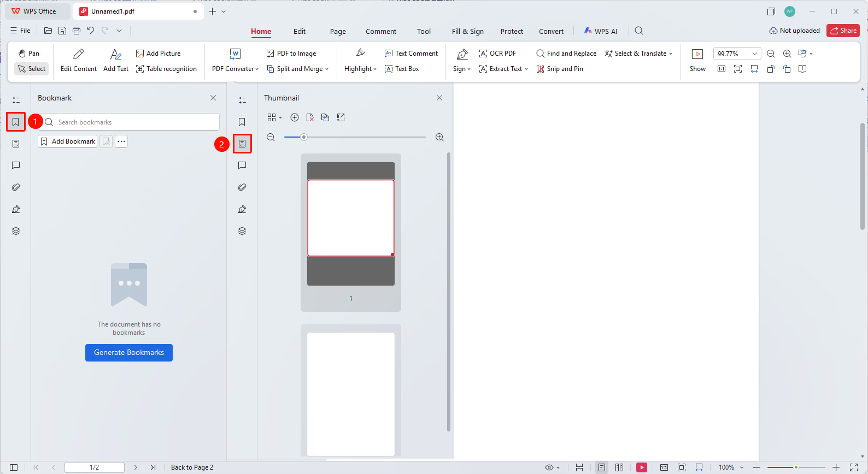Open the Highlight dropdown arrow
868x474 pixels.
375,69
